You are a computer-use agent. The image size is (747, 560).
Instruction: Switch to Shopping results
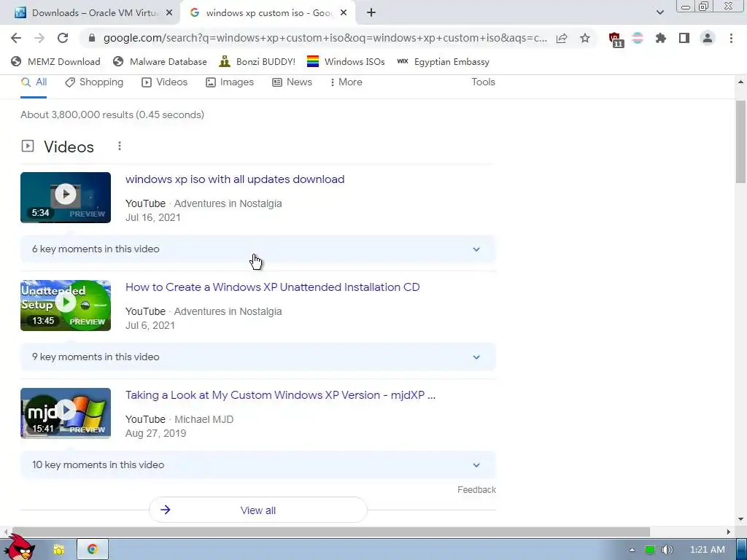pyautogui.click(x=94, y=82)
